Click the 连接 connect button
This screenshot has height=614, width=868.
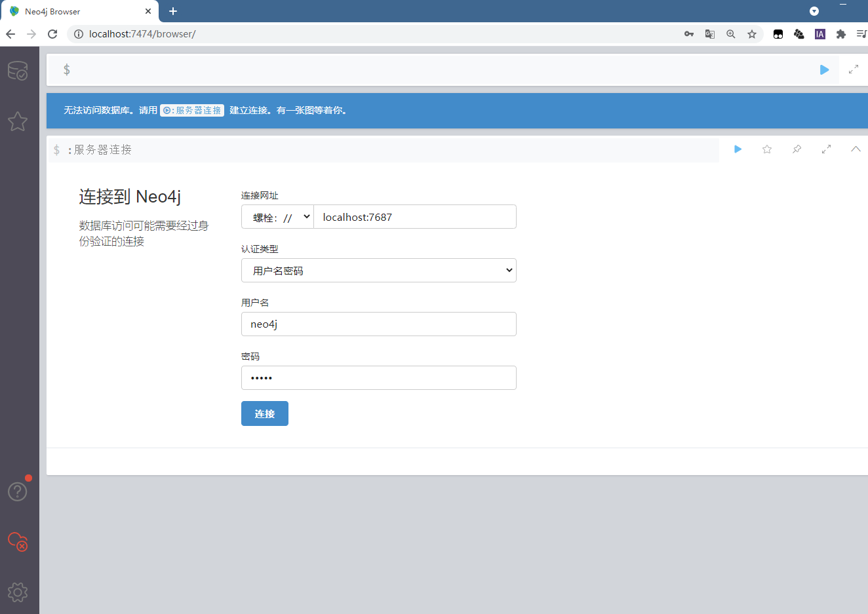[x=264, y=413]
